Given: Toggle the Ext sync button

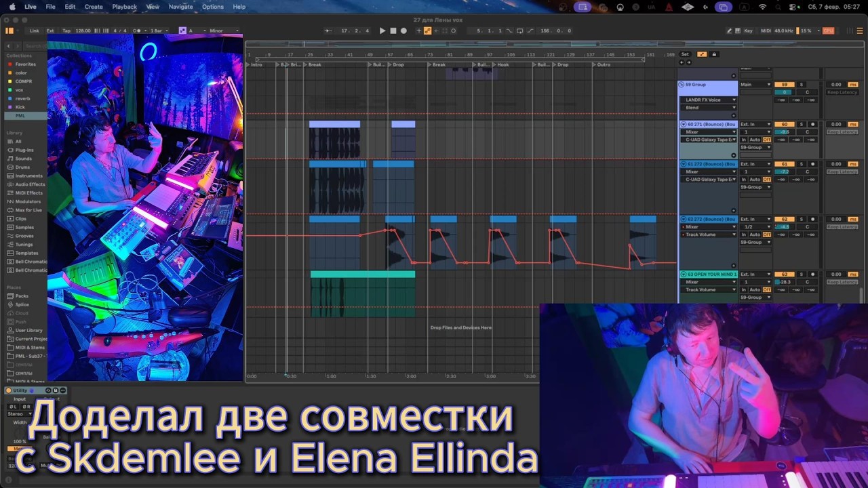Looking at the screenshot, I should 50,30.
